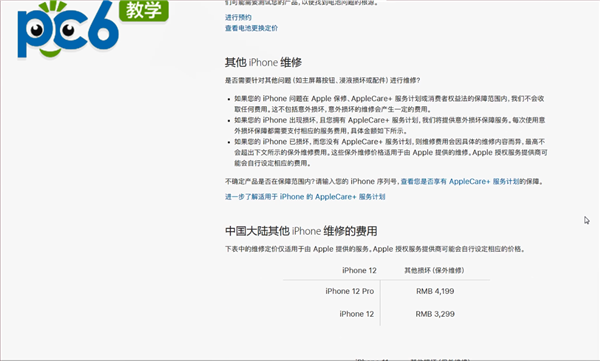The width and height of the screenshot is (600, 361).
Task: Click the first bullet mentioning 消费者权益法
Action: tap(389, 104)
